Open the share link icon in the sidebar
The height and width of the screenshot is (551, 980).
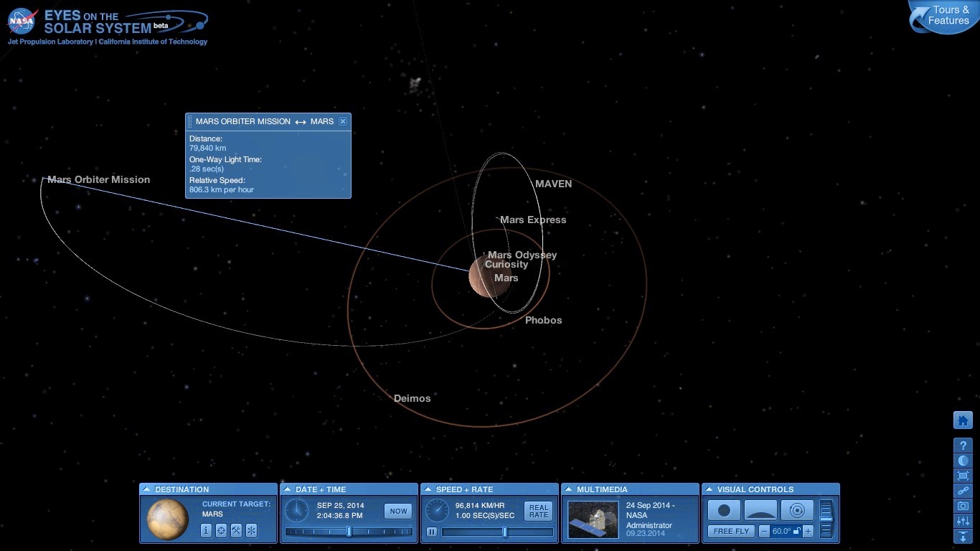click(962, 490)
